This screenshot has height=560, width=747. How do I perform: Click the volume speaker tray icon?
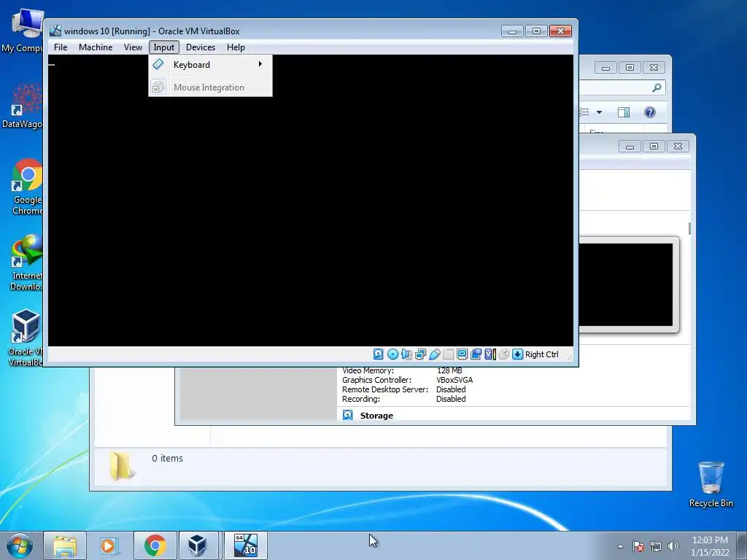[x=673, y=546]
